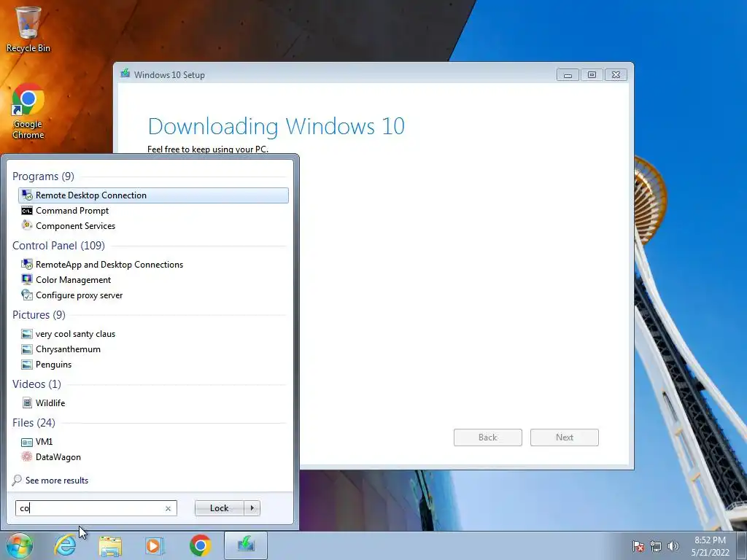This screenshot has width=747, height=560.
Task: Open the very cool santy claus picture
Action: 153,334
